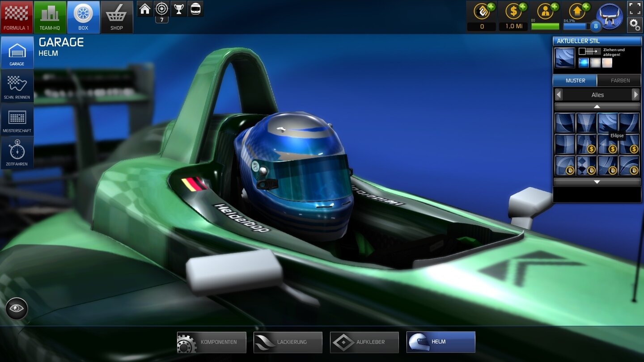Open Lackierung paint section

pos(288,342)
